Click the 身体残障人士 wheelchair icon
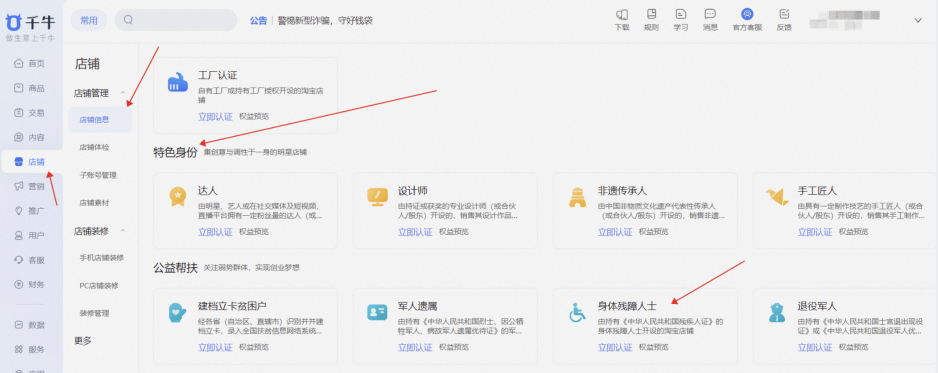The width and height of the screenshot is (938, 373). 577,312
